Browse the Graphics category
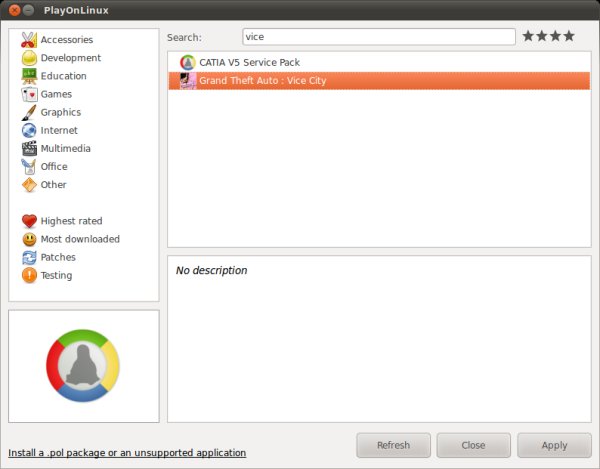The image size is (600, 469). point(61,112)
